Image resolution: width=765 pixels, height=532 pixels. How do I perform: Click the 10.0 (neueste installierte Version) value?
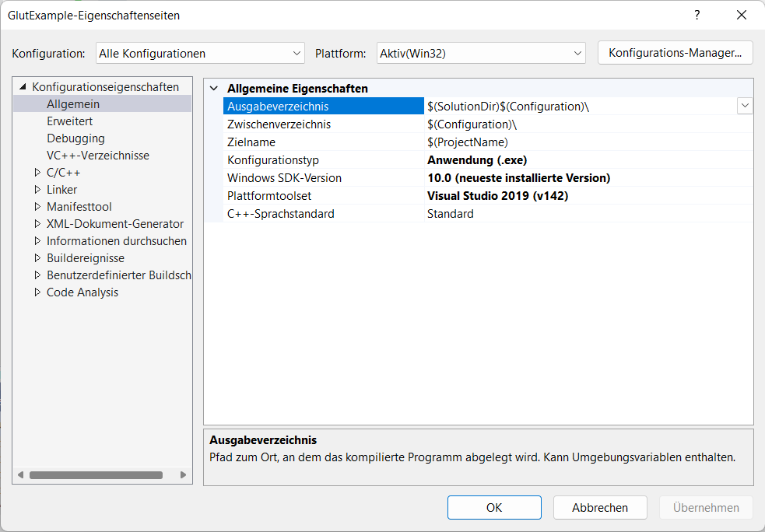(518, 178)
